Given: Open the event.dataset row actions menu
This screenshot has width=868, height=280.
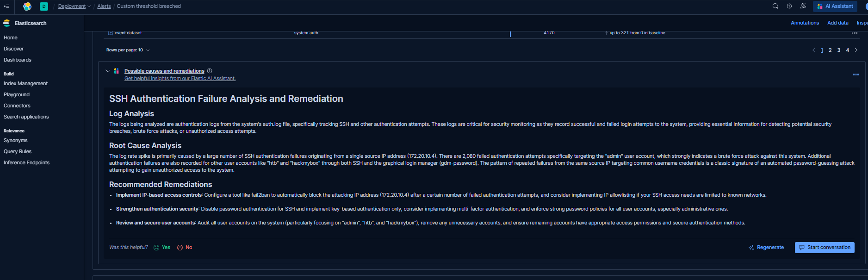Looking at the screenshot, I should coord(855,33).
